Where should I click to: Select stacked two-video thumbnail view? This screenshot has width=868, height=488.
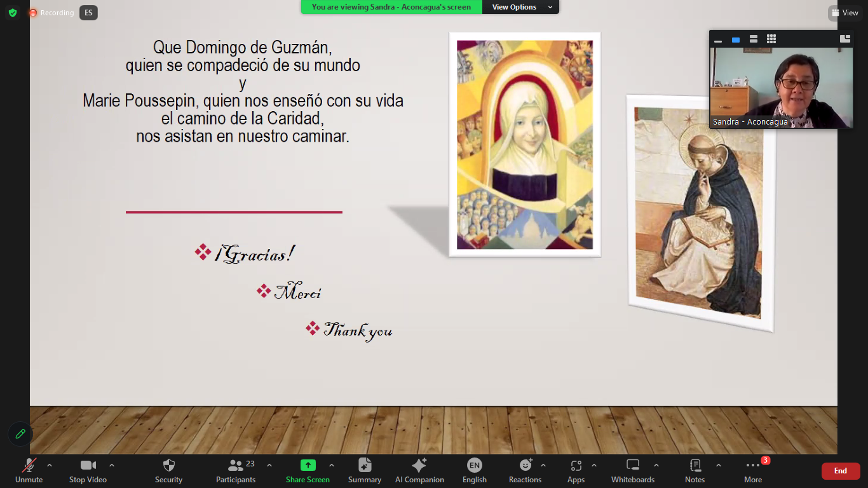coord(754,39)
